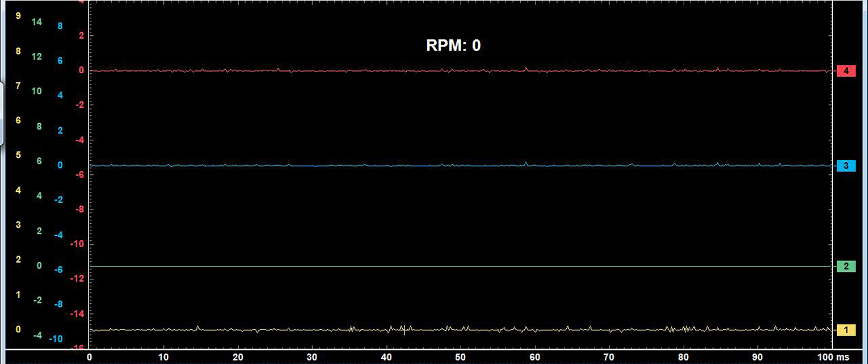The height and width of the screenshot is (364, 868).
Task: Click the red channel 4 waveform trace
Action: 340,71
